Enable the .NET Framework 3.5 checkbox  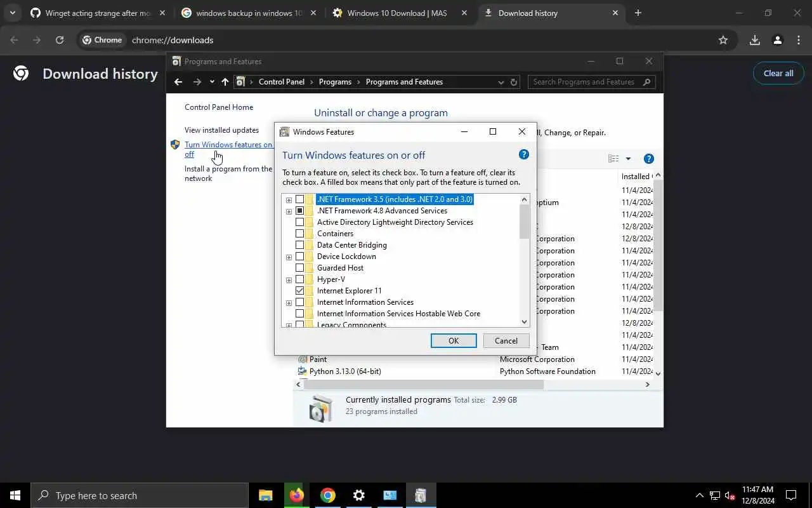pyautogui.click(x=300, y=199)
